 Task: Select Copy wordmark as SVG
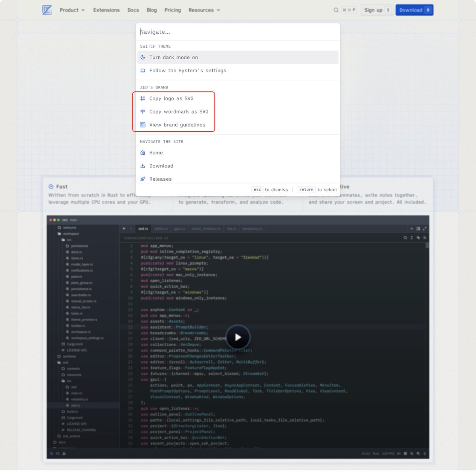[x=238, y=112]
